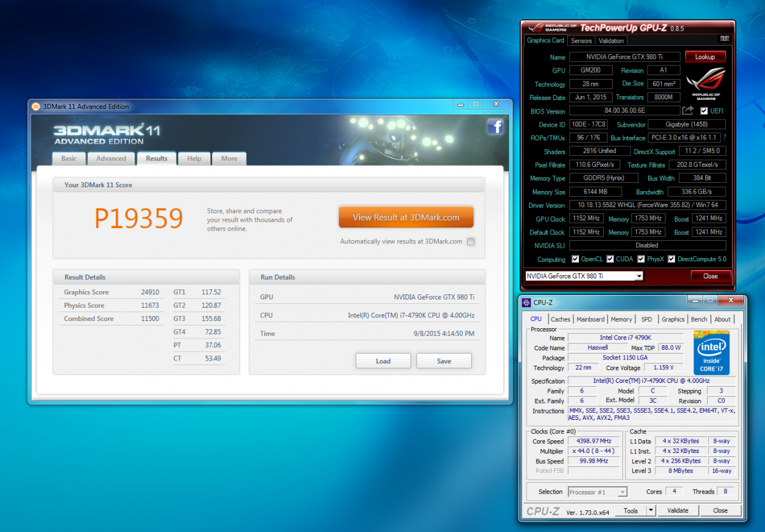Click the Physics Score value 11673
This screenshot has width=765, height=532.
150,305
